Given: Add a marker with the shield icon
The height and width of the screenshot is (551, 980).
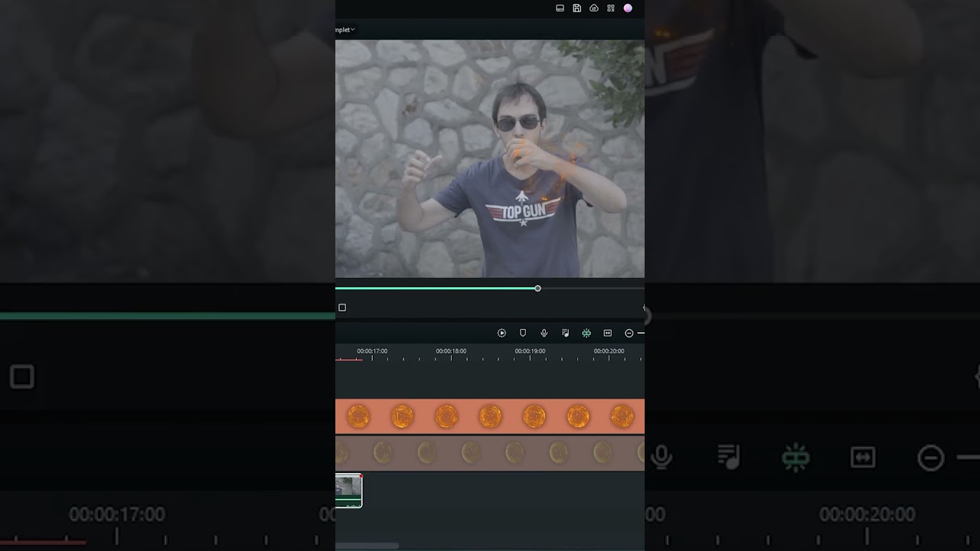Looking at the screenshot, I should pos(523,333).
